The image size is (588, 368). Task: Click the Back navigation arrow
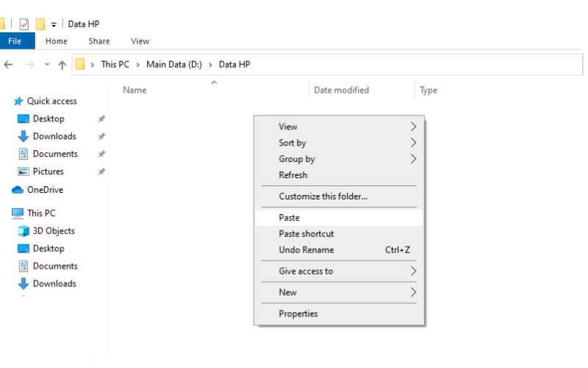click(8, 65)
